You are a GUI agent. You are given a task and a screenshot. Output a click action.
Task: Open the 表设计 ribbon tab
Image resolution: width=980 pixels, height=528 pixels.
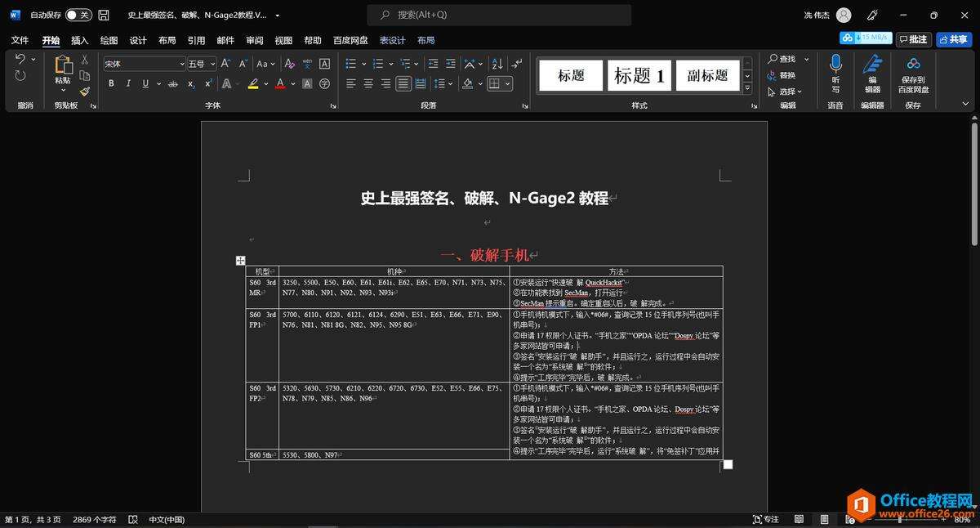pos(394,39)
